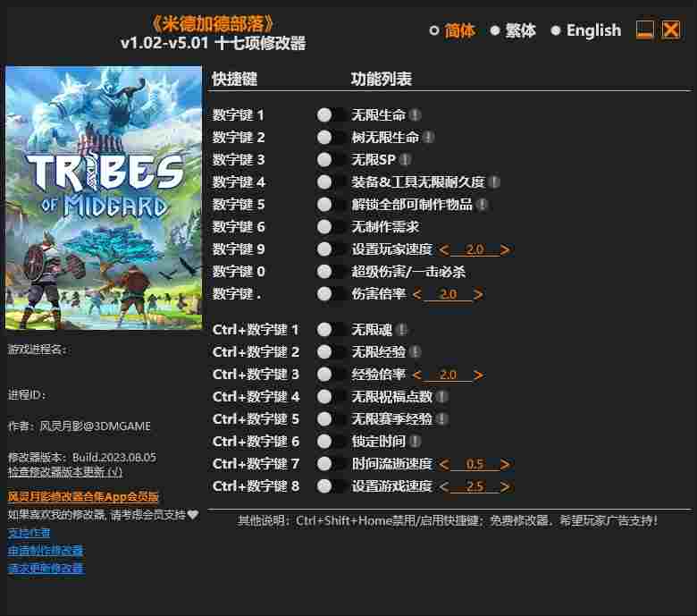
Task: Turn on 解锁全部可制作物品 switch
Action: point(331,205)
